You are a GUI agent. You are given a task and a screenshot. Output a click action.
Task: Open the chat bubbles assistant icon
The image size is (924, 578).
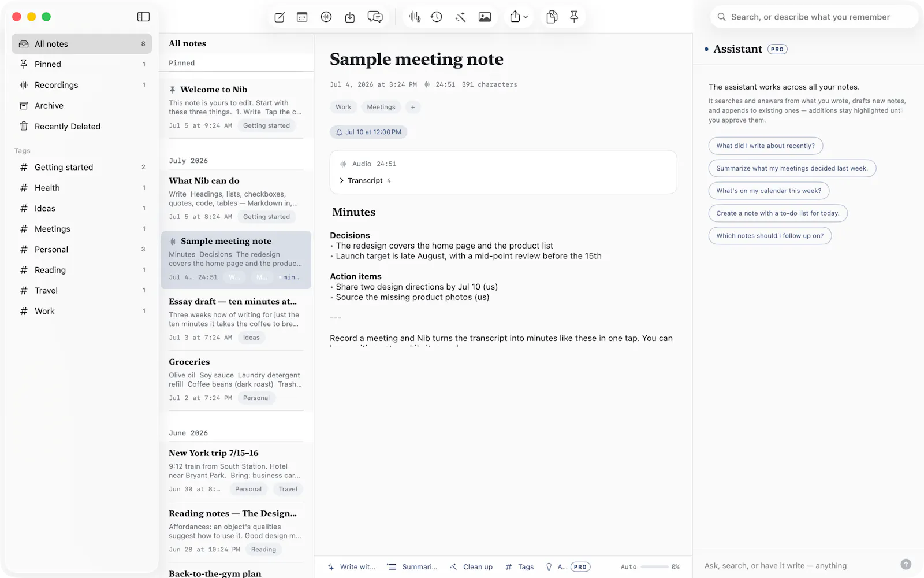375,17
